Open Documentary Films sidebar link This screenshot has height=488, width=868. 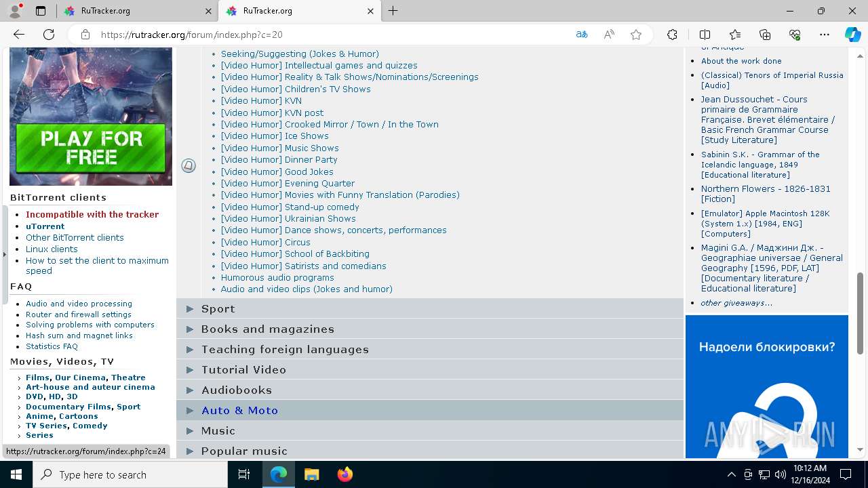click(68, 407)
